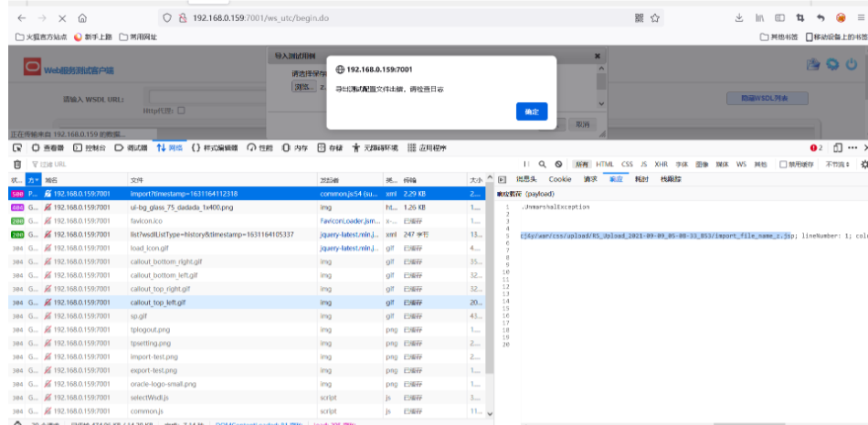Screen dimensions: 868x425
Task: Filter requests by XHR type
Action: point(661,165)
